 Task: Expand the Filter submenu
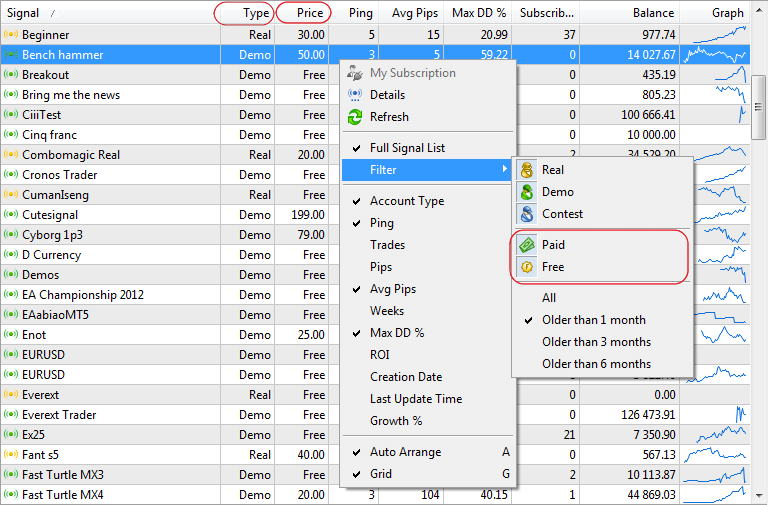pos(428,170)
